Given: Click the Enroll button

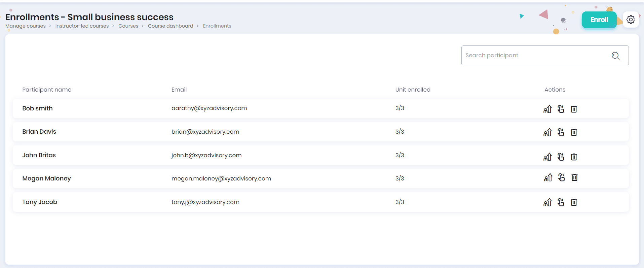Looking at the screenshot, I should (599, 20).
